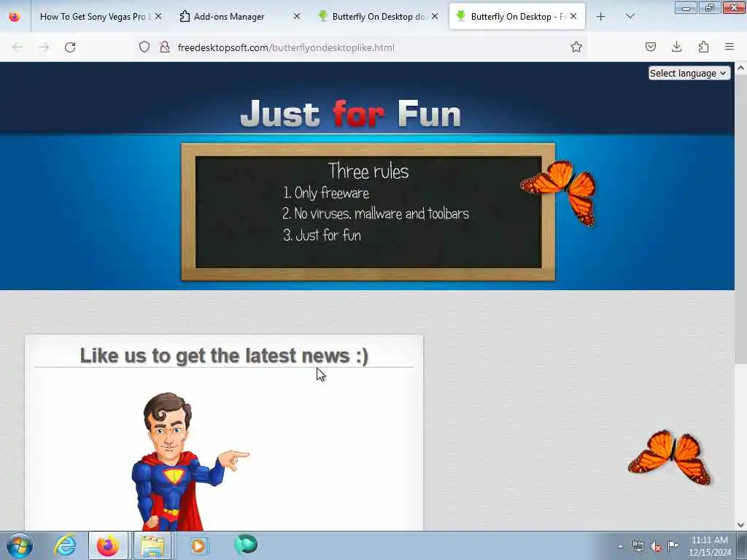The width and height of the screenshot is (747, 560).
Task: Click the butterfly near the bottom right
Action: click(670, 457)
